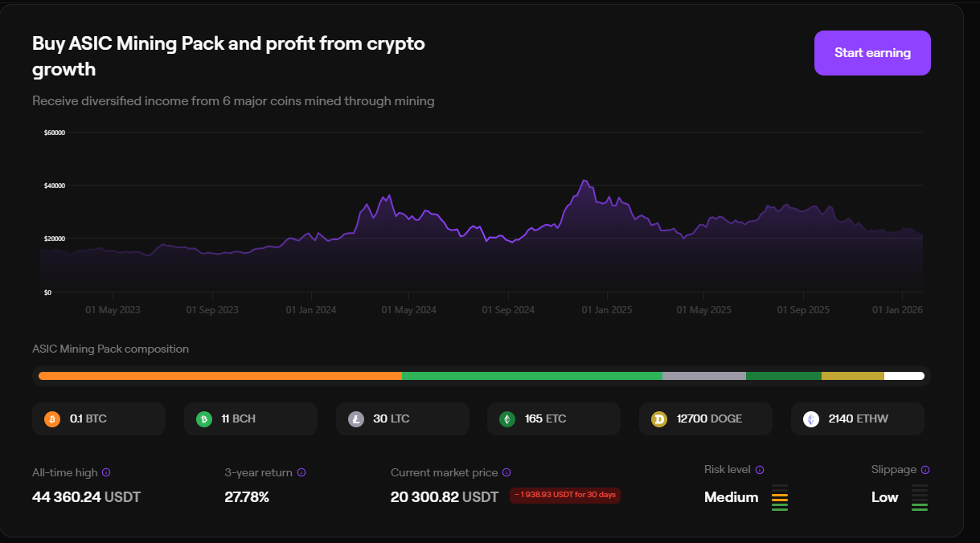The height and width of the screenshot is (543, 980).
Task: Click the Litecoin coin icon
Action: [x=356, y=418]
